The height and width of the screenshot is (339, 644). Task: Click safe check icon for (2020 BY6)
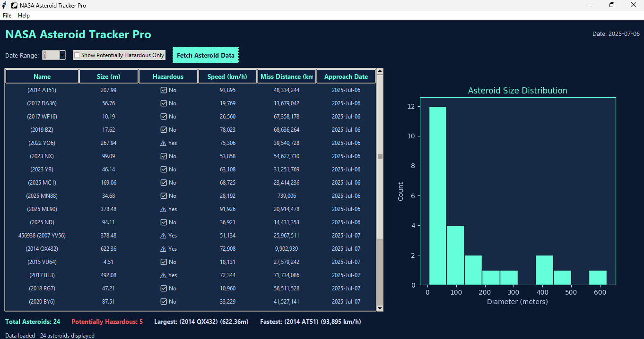164,302
